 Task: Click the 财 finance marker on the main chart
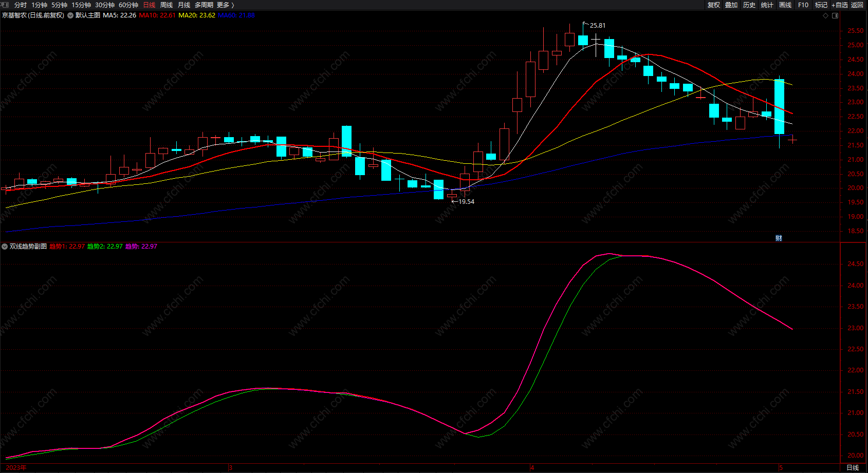tap(779, 238)
